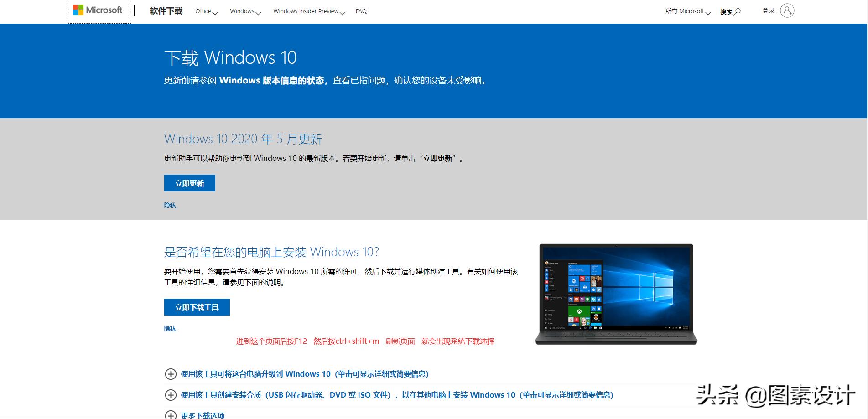Open the Windows dropdown menu
This screenshot has height=419, width=868.
click(x=245, y=11)
